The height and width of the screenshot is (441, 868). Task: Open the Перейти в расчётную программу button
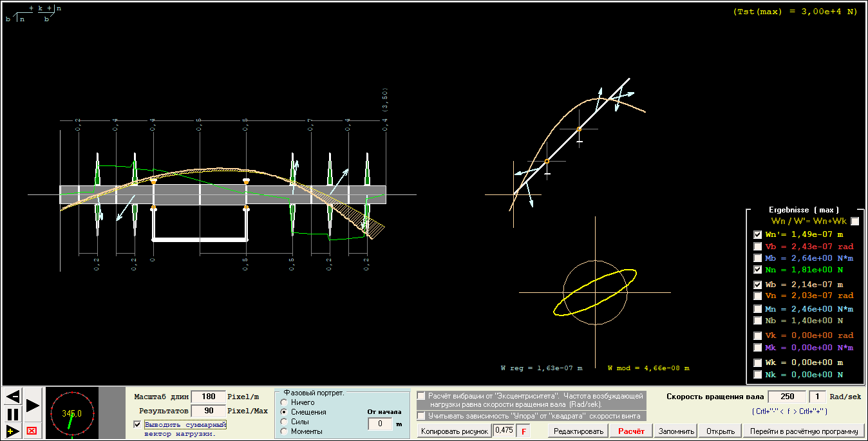point(804,431)
